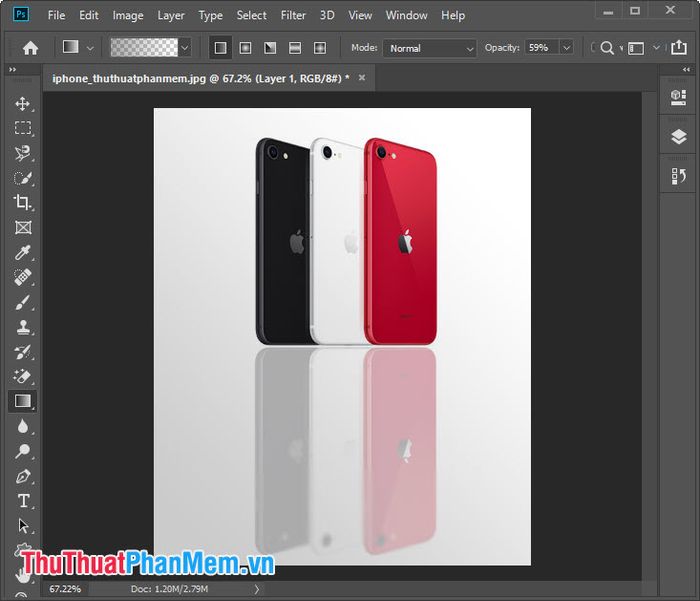
Task: Open the 3D menu
Action: click(x=327, y=15)
